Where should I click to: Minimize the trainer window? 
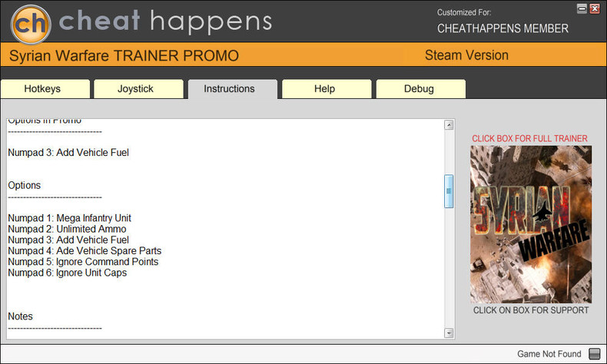pos(582,8)
